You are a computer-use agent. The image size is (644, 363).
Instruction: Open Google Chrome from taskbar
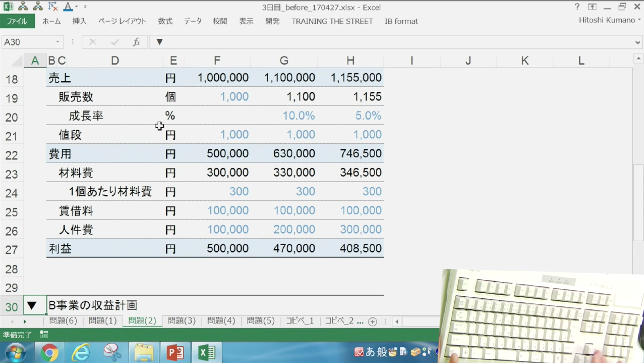[49, 352]
